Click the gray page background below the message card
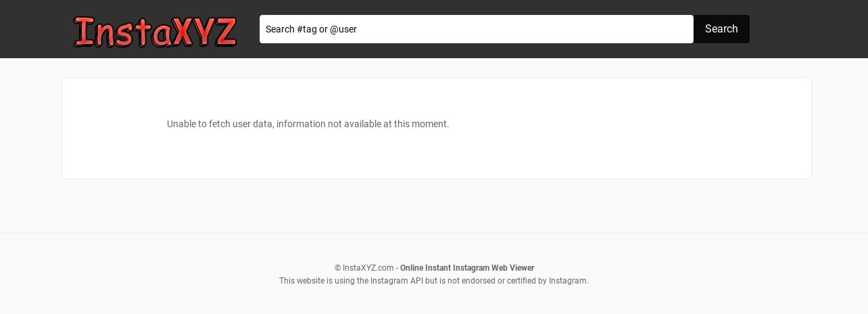The width and height of the screenshot is (868, 314). [x=434, y=206]
